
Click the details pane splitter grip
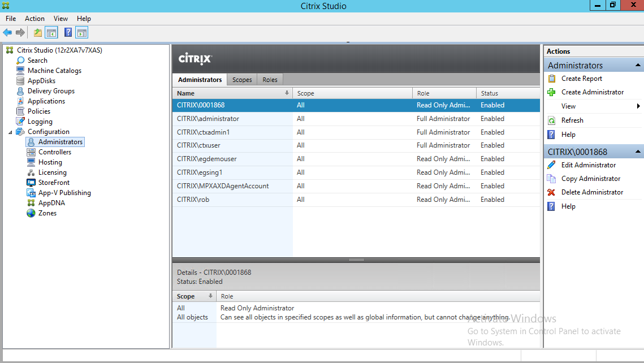(356, 260)
